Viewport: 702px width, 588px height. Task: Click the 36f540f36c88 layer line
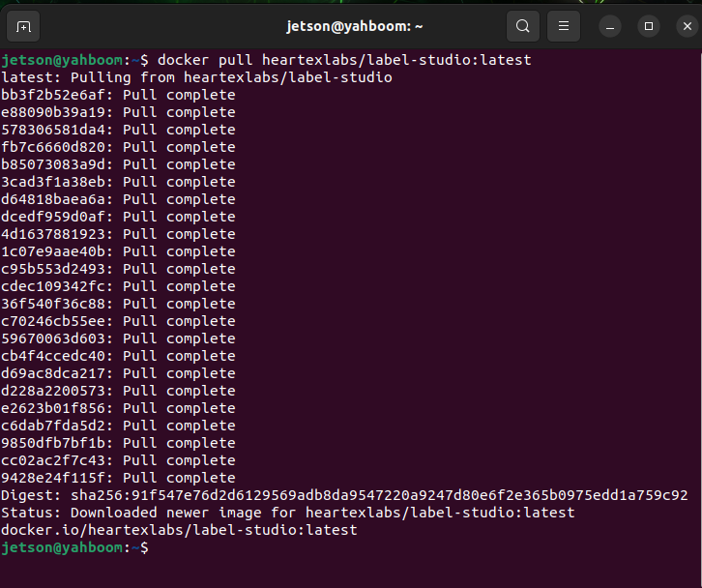pyautogui.click(x=118, y=304)
